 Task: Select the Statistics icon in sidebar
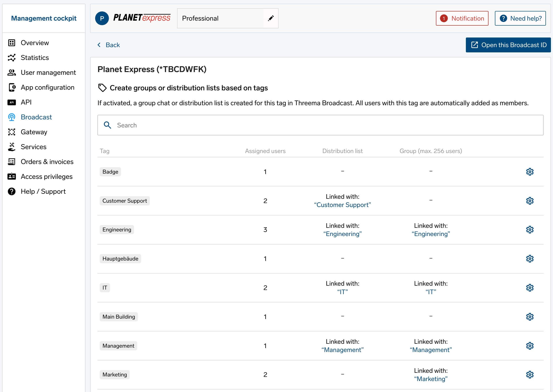(x=12, y=57)
